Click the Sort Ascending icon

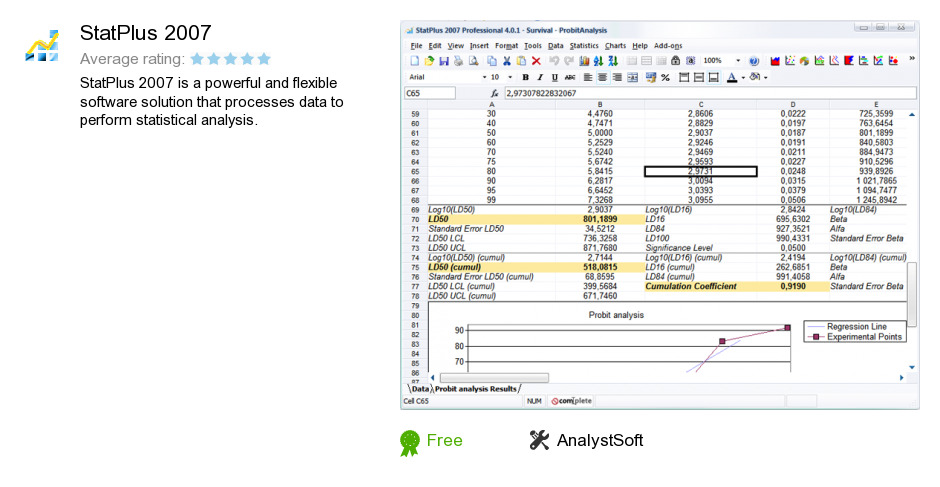pos(598,61)
